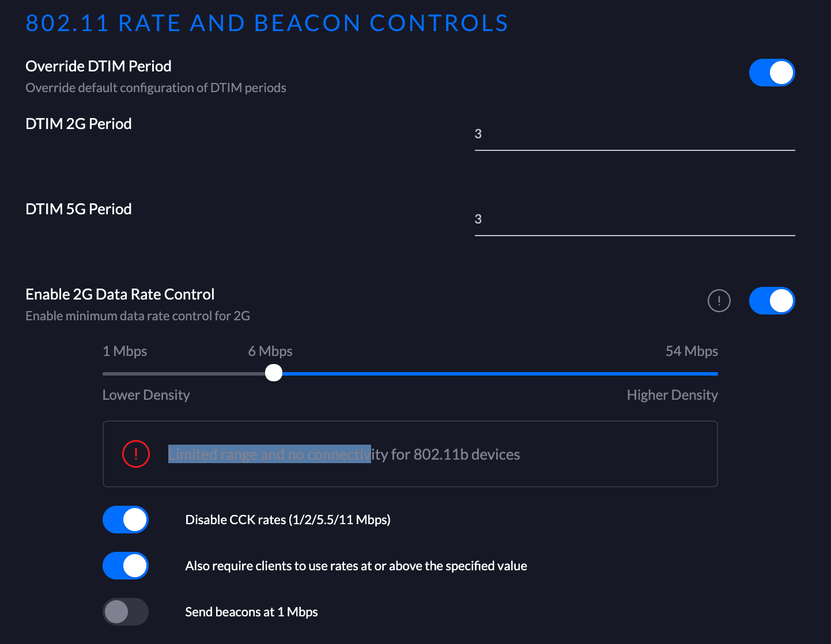Viewport: 831px width, 644px height.
Task: Click the data rate slider handle
Action: coord(274,373)
